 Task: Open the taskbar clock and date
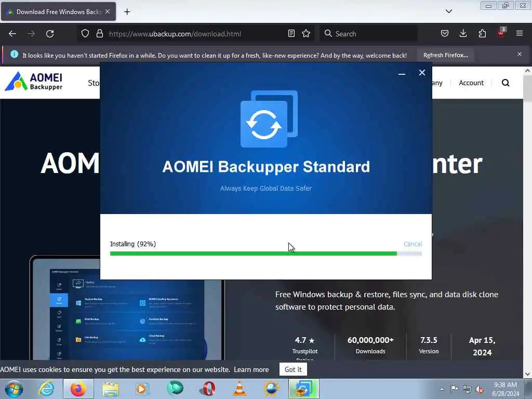coord(506,389)
